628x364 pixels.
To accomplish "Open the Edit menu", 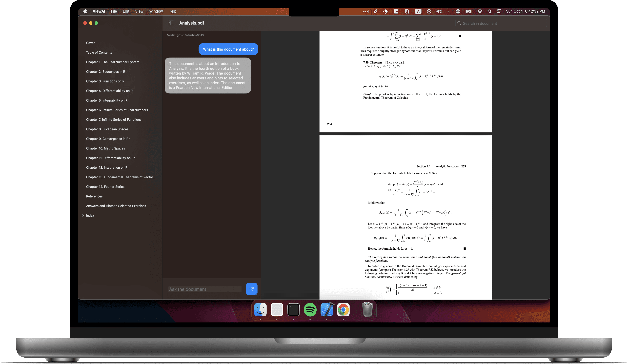I will point(126,11).
